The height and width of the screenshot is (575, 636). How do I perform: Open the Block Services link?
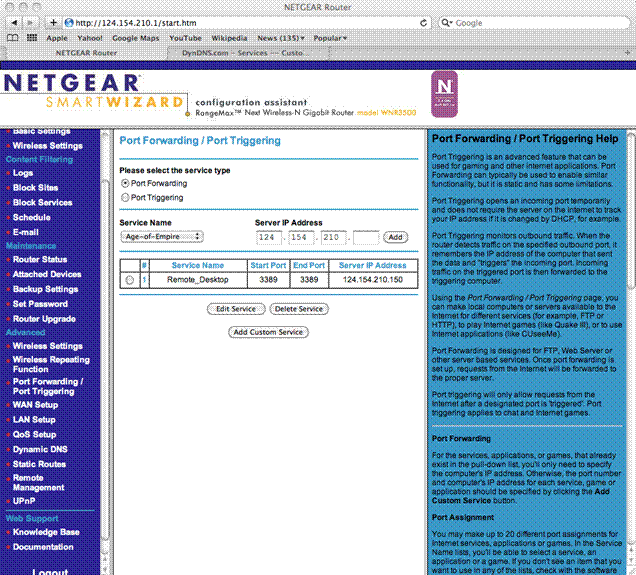coord(42,202)
